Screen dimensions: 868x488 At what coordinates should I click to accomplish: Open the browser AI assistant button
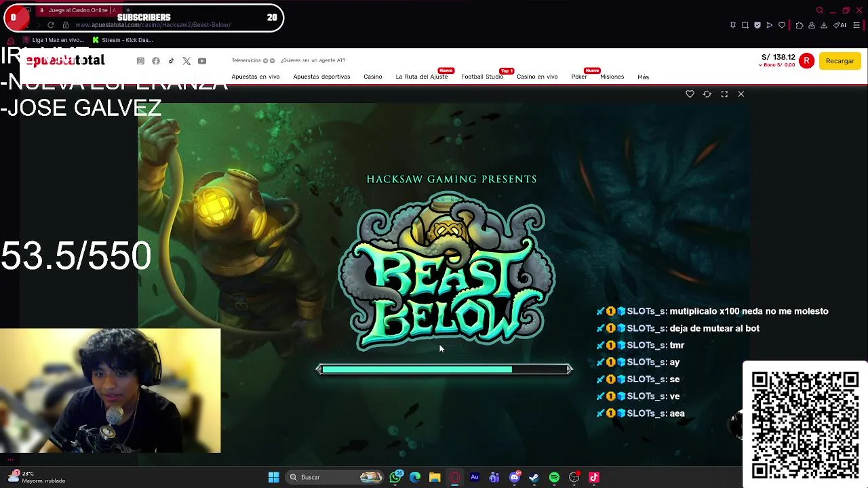pyautogui.click(x=840, y=25)
